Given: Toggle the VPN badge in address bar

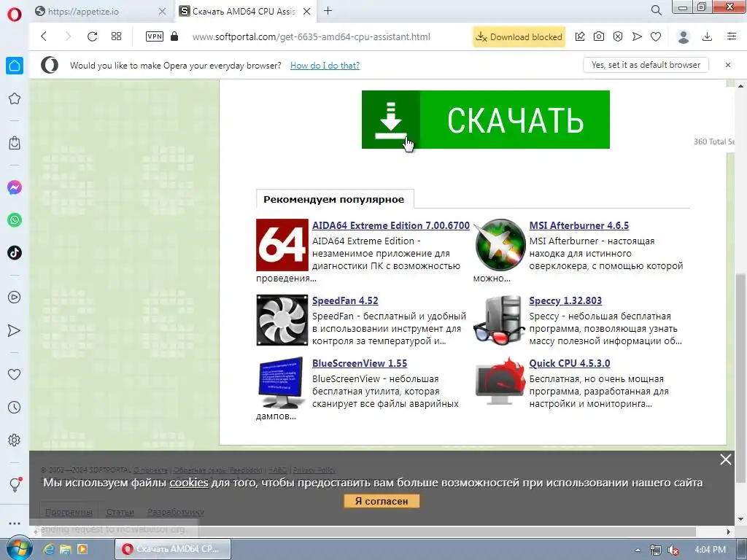Looking at the screenshot, I should tap(155, 36).
